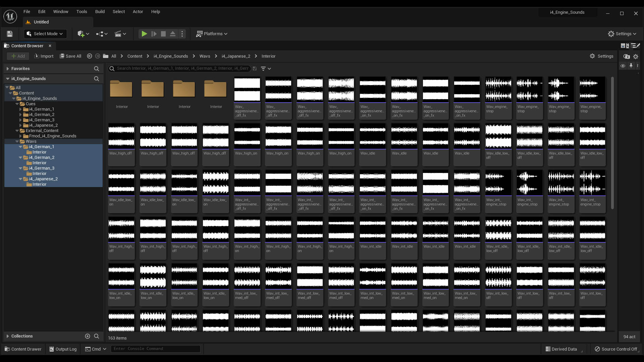The image size is (644, 362).
Task: Search the i4_Engine_Sounds source tree
Action: pyautogui.click(x=97, y=79)
